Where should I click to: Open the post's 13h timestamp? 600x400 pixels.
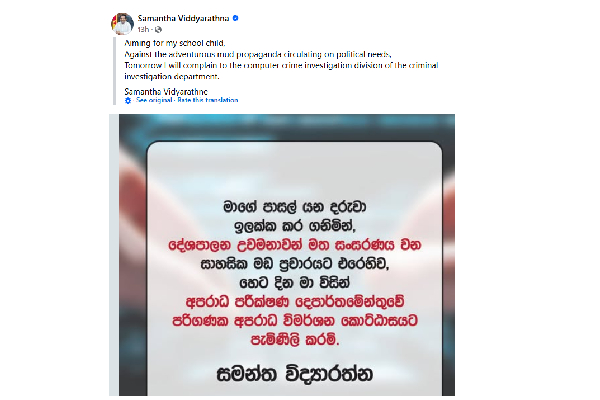pos(143,29)
